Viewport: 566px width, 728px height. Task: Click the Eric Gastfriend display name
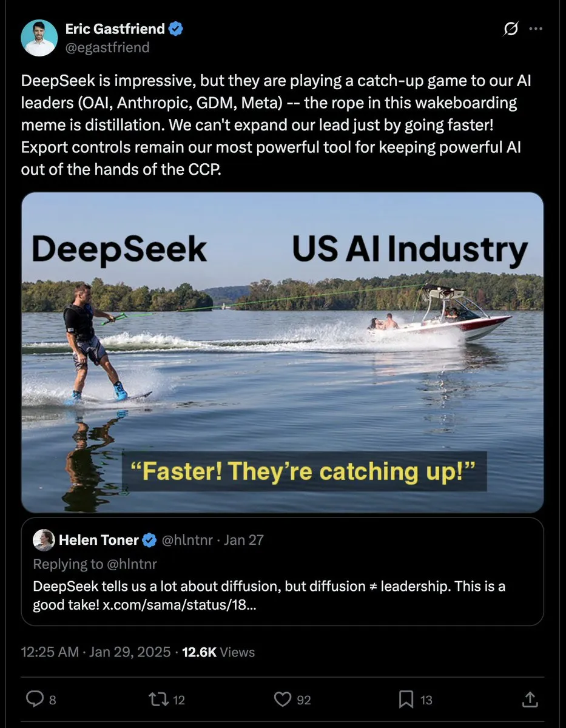tap(115, 29)
